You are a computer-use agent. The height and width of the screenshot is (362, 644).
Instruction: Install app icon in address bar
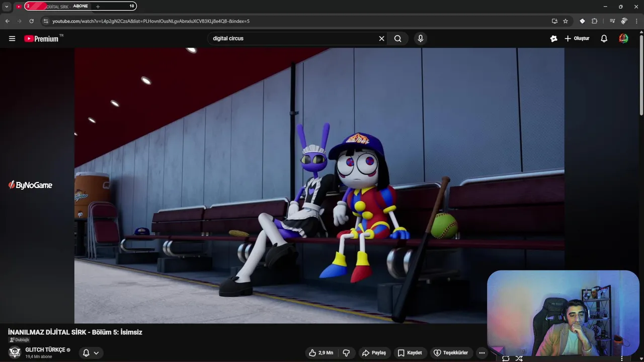[x=554, y=21]
